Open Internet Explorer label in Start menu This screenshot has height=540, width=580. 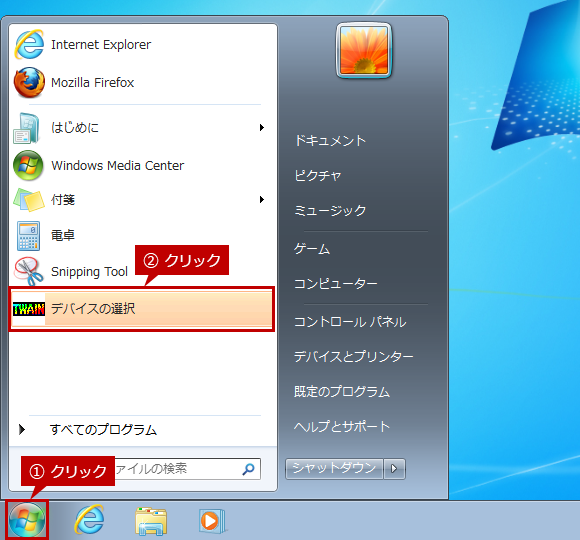(x=101, y=45)
